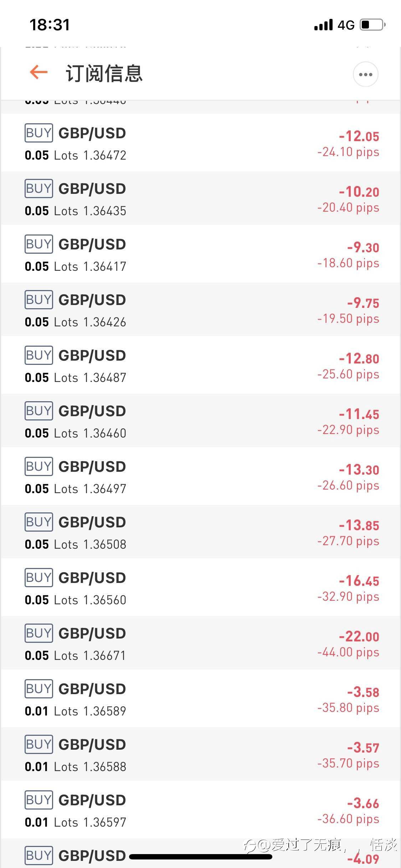Tap the cellular signal bars icon

(323, 25)
